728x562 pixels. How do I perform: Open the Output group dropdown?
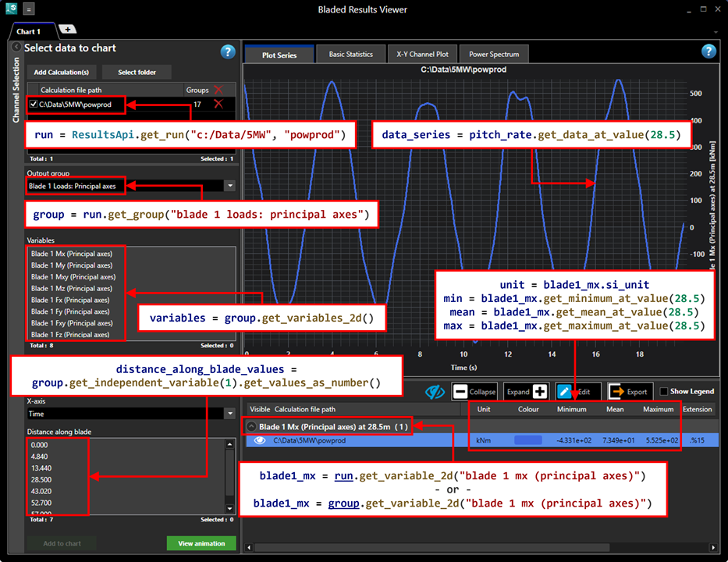229,187
